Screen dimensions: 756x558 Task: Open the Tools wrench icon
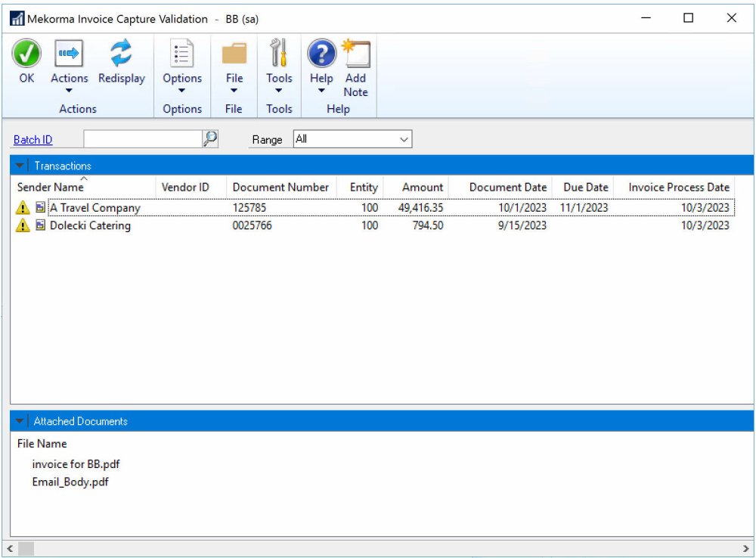point(279,53)
